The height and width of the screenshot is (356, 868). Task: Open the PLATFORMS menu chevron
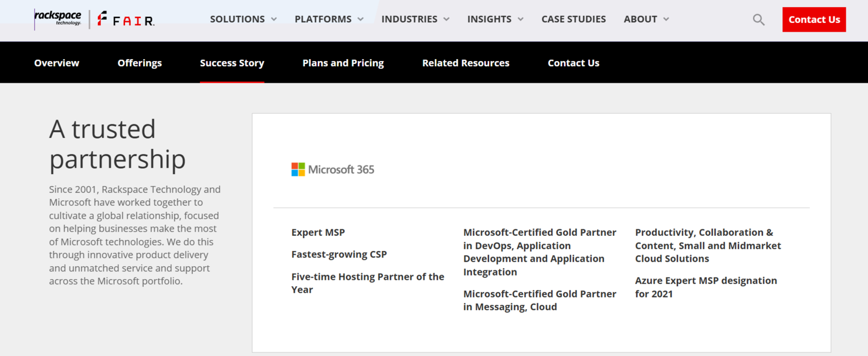coord(362,19)
